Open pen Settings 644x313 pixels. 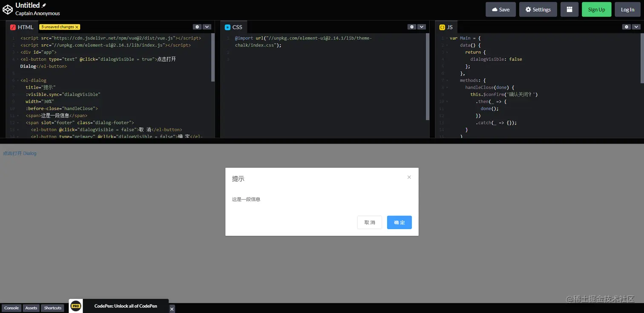(538, 9)
